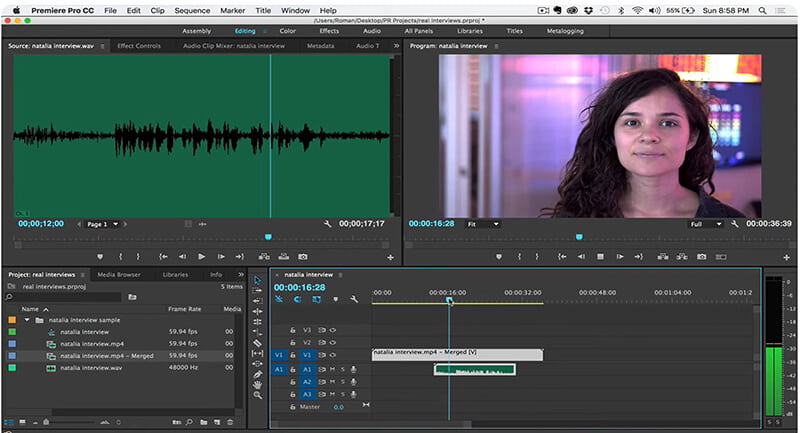This screenshot has width=800, height=433.
Task: Open the Sequence menu
Action: [x=192, y=10]
